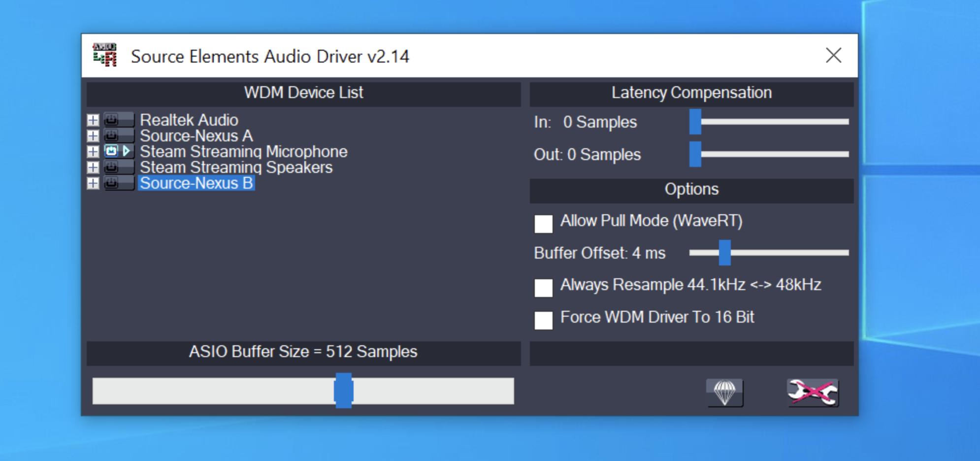Expand the Steam Streaming Microphone tree node
Viewport: 980px width, 461px height.
pos(93,152)
